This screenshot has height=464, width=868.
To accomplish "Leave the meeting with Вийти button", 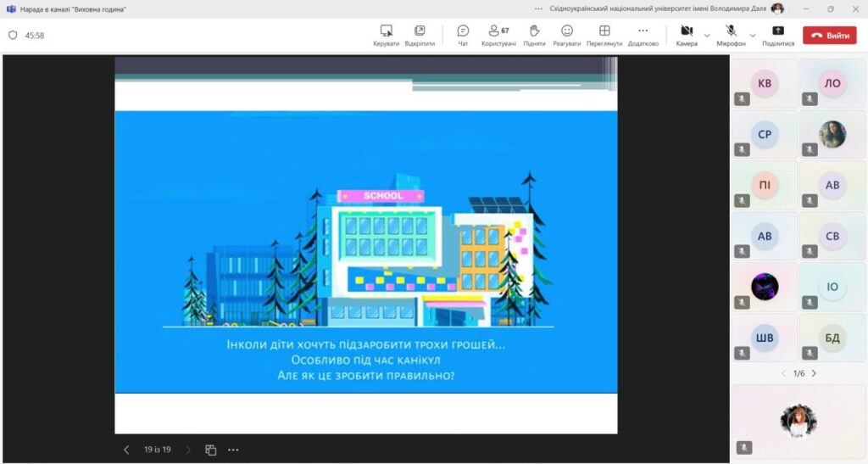I will pos(830,36).
